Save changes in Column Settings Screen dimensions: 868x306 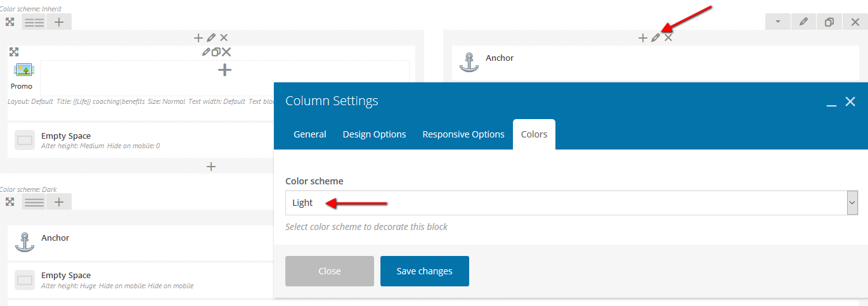point(425,271)
